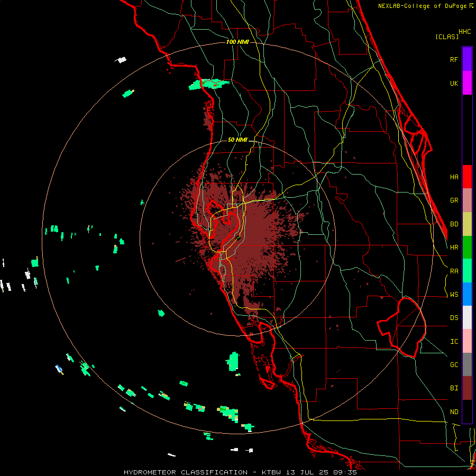This screenshot has height=476, width=476.
Task: Click the 13 JUL 25 date in the footer
Action: coord(307,472)
